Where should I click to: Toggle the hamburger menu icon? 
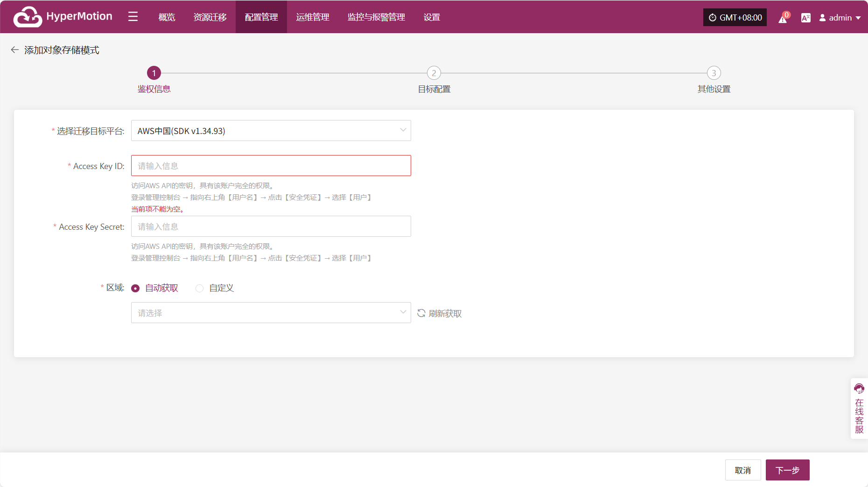pos(133,17)
